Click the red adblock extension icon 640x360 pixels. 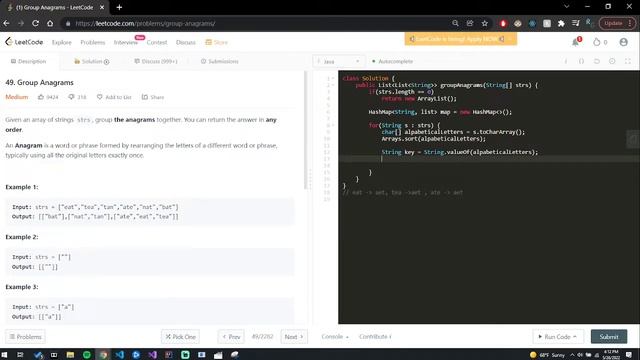pos(503,23)
